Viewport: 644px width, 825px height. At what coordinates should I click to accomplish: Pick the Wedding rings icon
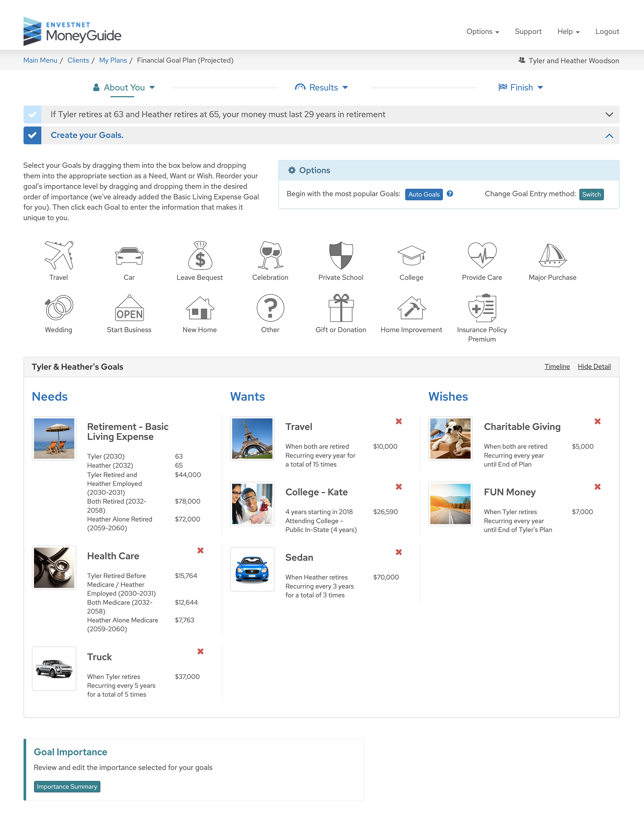(58, 308)
